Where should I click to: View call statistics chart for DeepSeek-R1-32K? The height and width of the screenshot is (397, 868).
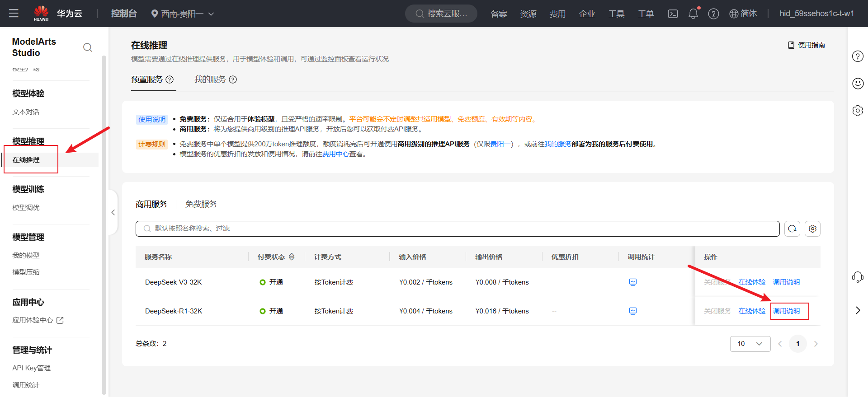coord(633,311)
